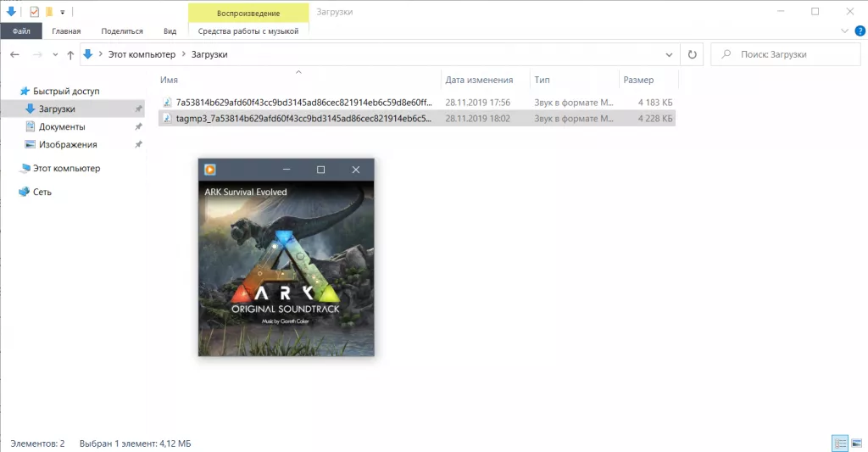Maximize the media player window

(320, 170)
